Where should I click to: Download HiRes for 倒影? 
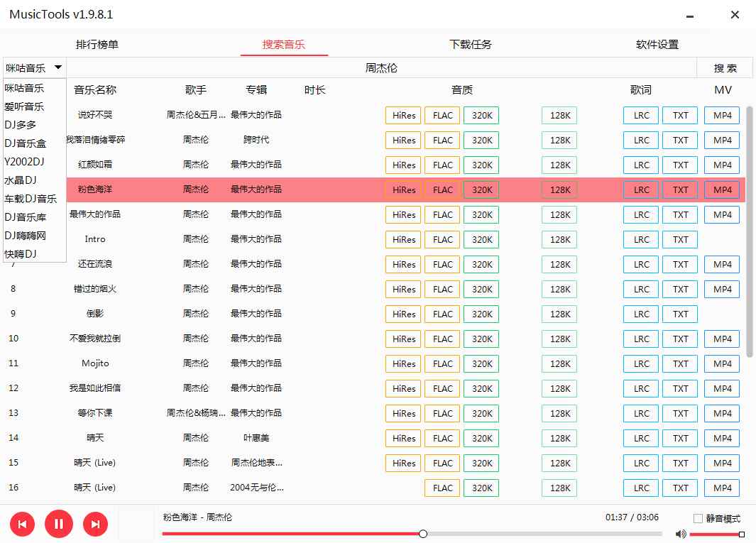(x=403, y=314)
